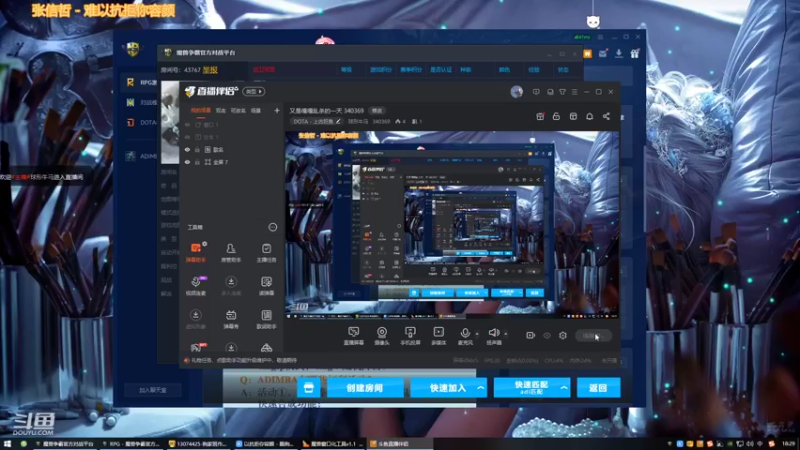Toggle visibility of the window 1 source
Screen dimensions: 800x450
point(187,124)
